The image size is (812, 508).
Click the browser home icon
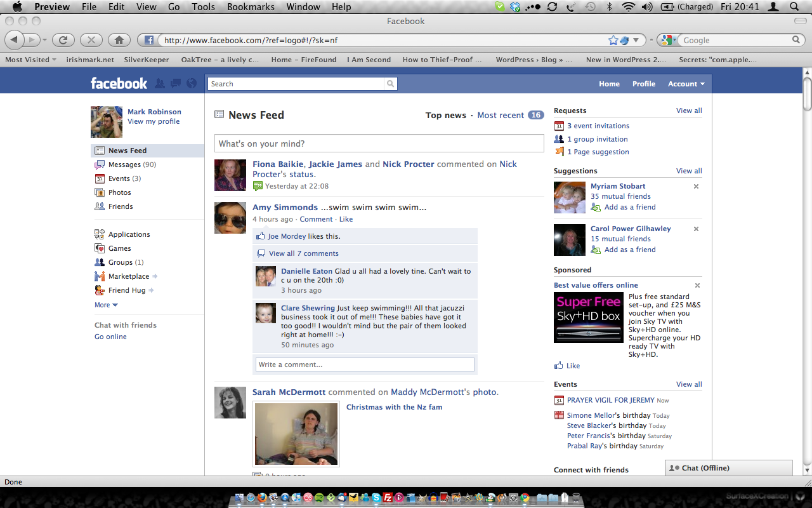point(119,40)
